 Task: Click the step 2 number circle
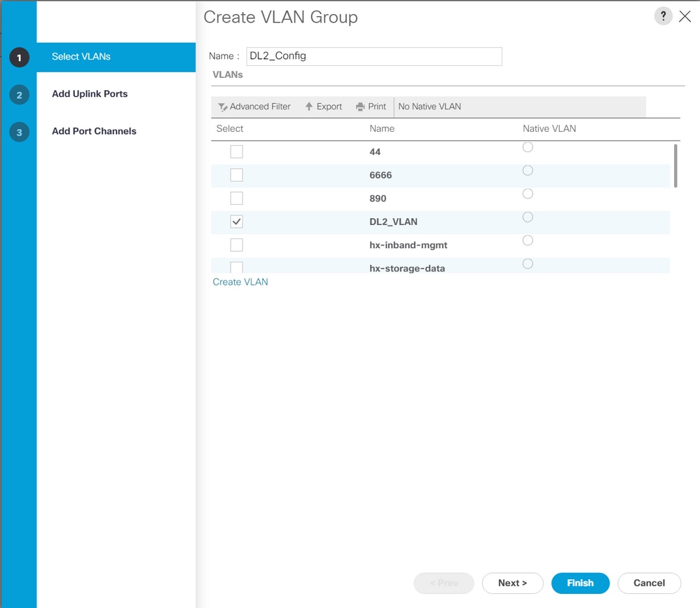click(19, 95)
